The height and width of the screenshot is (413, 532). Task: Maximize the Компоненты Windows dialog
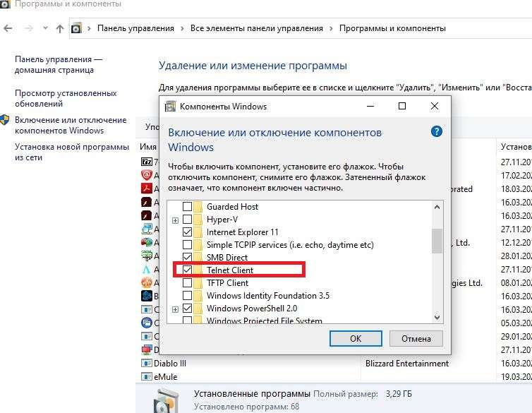point(402,106)
